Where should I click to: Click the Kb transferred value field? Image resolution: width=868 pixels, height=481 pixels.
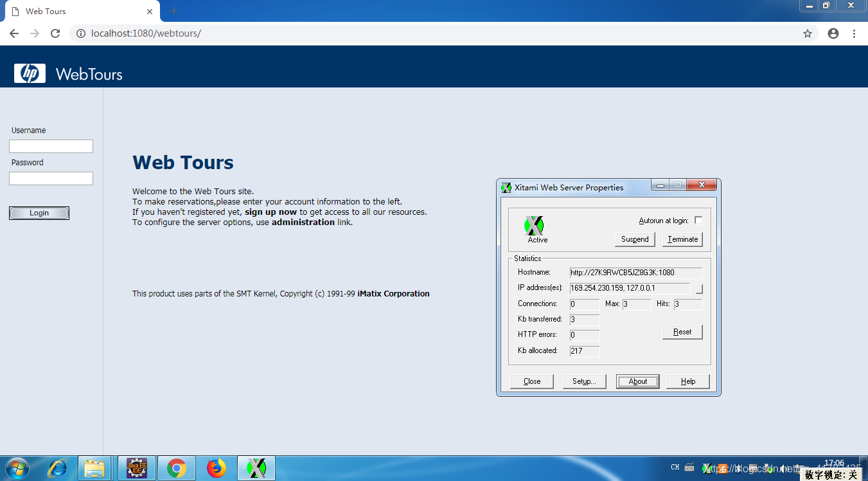tap(585, 320)
